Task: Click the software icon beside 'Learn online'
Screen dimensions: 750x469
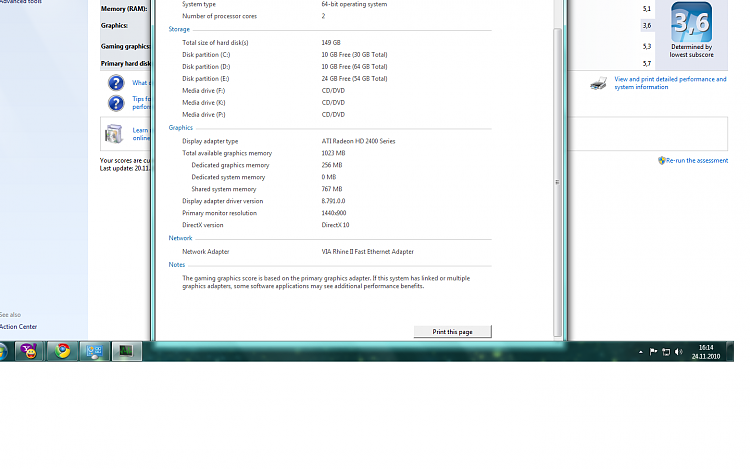Action: tap(114, 134)
